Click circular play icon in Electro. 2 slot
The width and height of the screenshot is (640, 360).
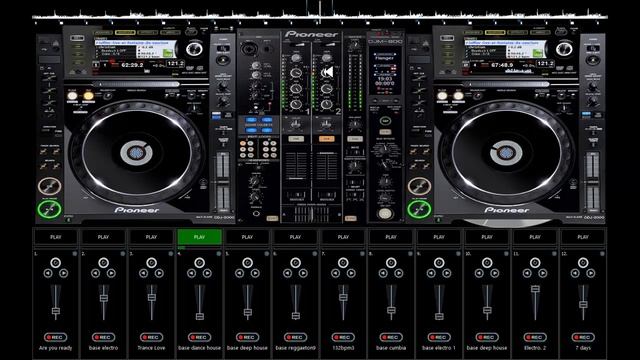pos(535,262)
